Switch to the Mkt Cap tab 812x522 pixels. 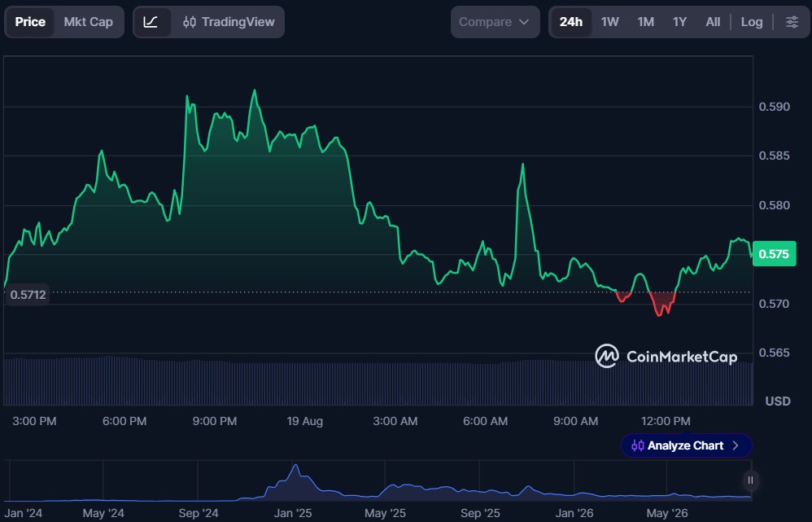coord(88,22)
